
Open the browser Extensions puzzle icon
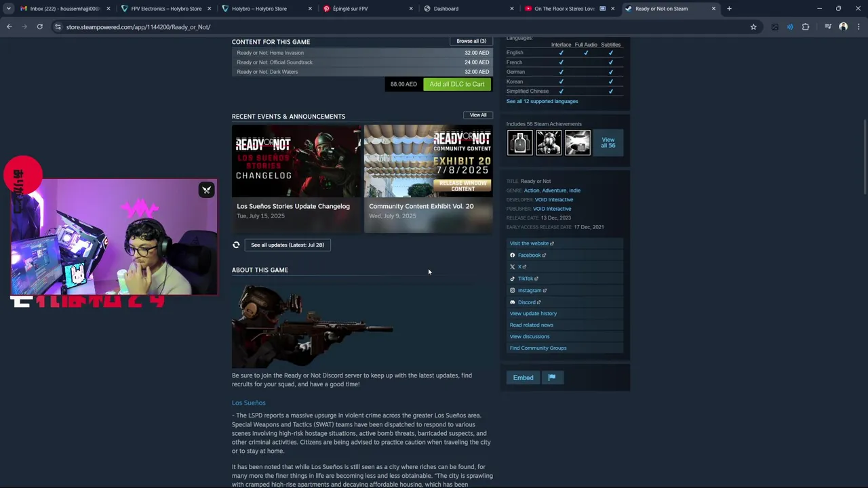(x=806, y=27)
